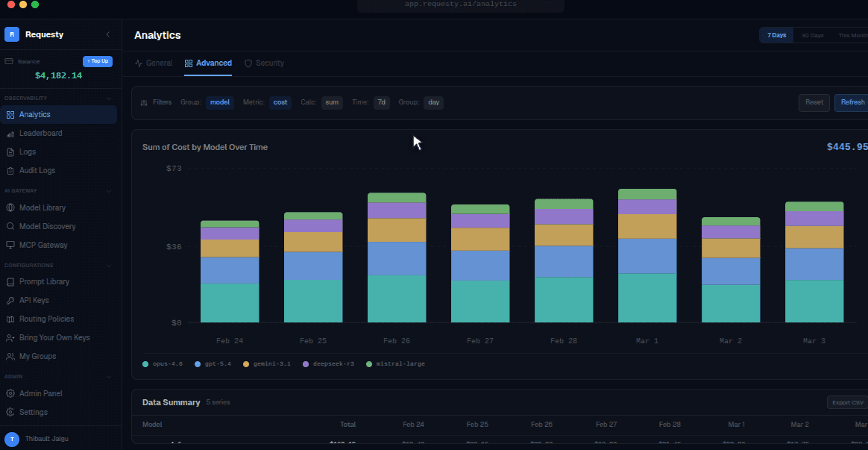
Task: Go to Model Library
Action: click(x=42, y=207)
